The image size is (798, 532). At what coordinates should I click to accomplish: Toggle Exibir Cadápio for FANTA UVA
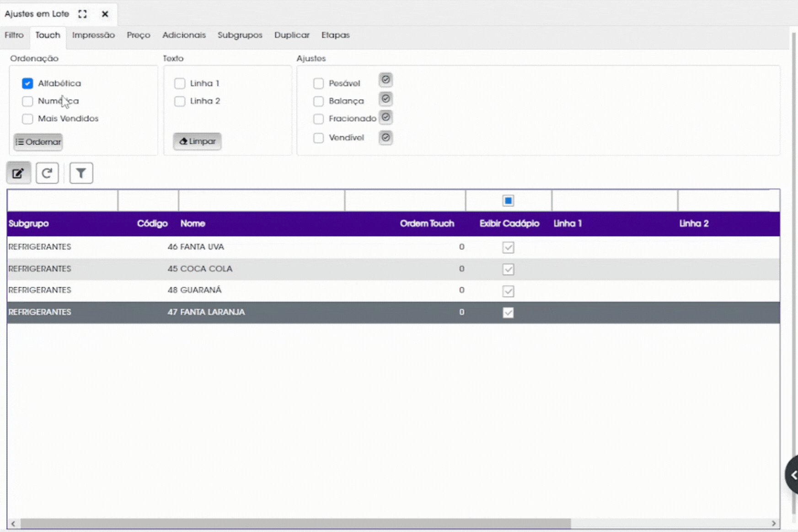coord(508,247)
